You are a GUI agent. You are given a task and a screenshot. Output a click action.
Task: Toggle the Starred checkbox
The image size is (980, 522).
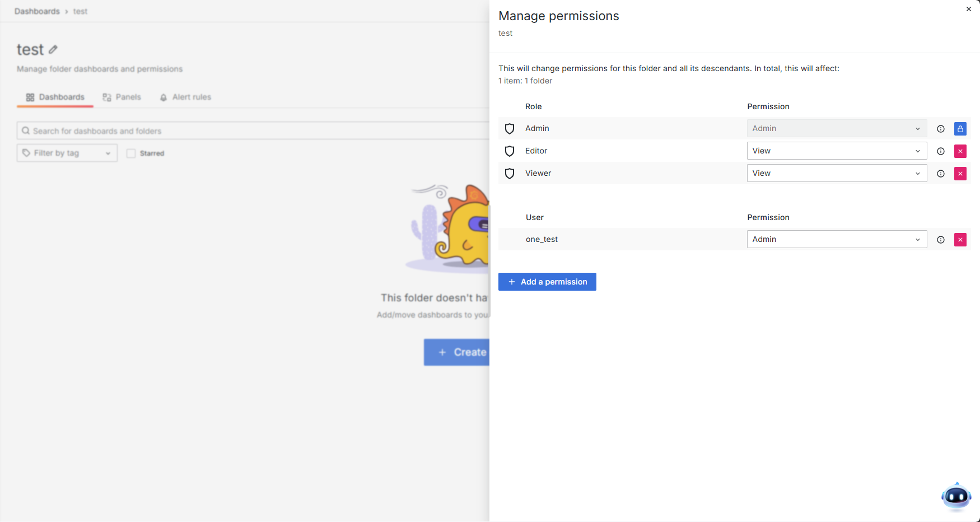(x=131, y=153)
